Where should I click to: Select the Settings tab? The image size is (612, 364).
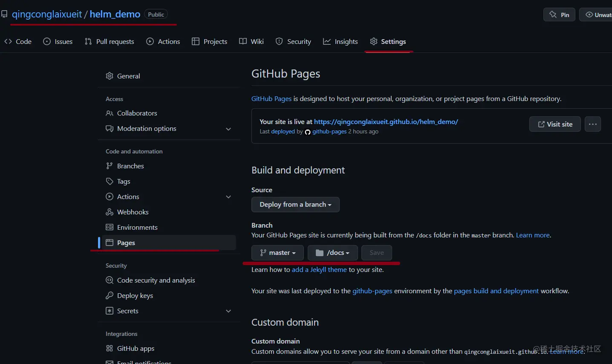(x=388, y=41)
